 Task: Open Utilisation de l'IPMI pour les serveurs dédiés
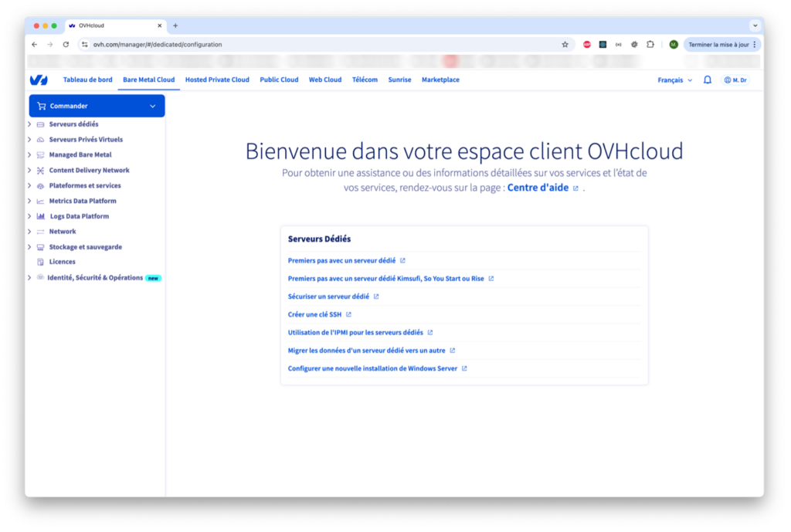point(355,333)
